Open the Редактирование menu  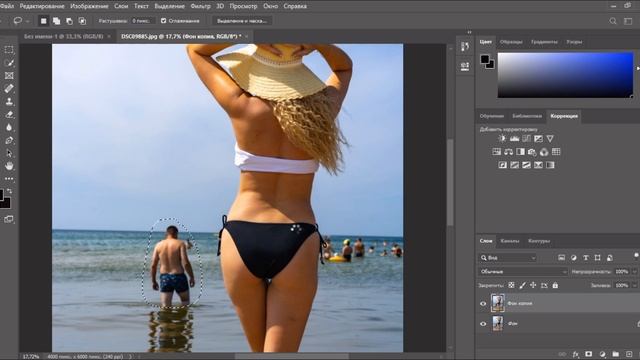click(x=42, y=6)
